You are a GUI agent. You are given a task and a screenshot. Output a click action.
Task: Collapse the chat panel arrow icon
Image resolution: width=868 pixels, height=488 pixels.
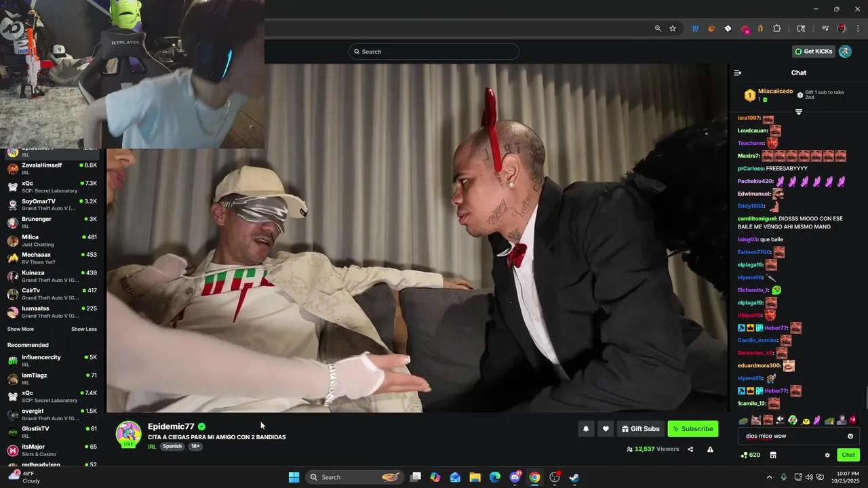point(738,73)
